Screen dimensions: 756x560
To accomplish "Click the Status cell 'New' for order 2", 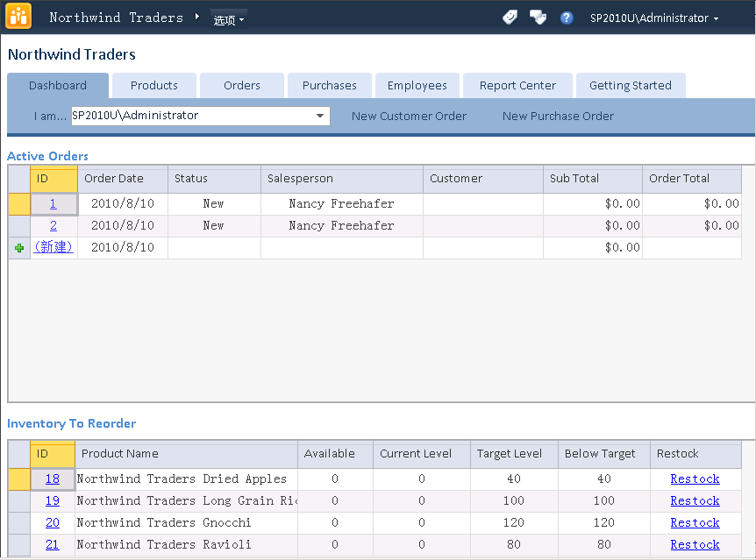I will point(215,225).
